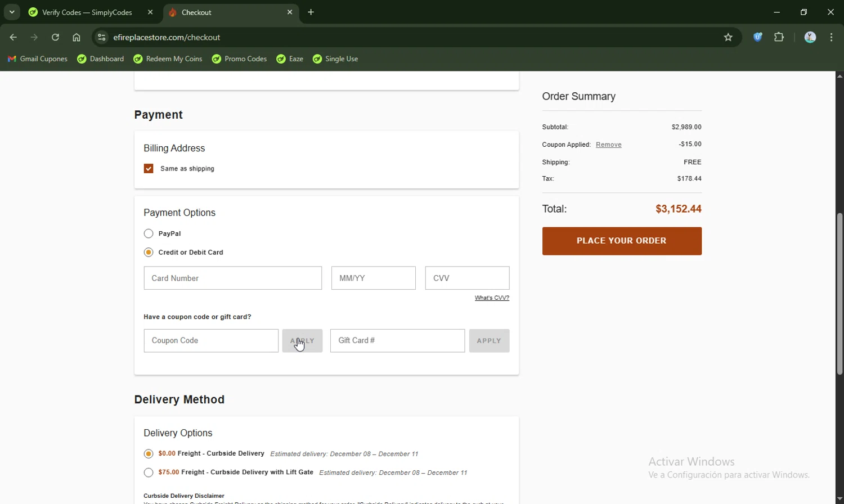Open the Chrome three-dot menu
Image resolution: width=844 pixels, height=504 pixels.
pos(832,38)
